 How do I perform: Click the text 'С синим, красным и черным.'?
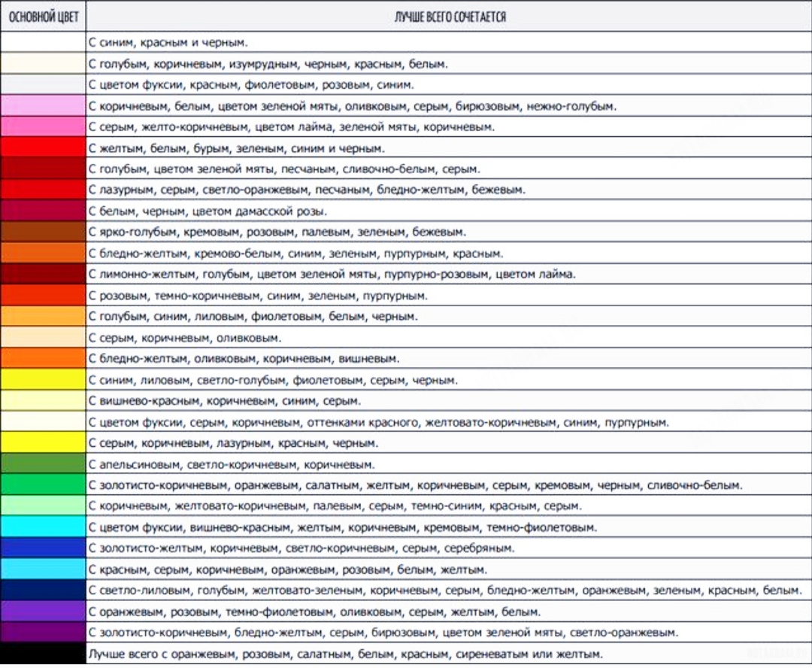coord(168,43)
